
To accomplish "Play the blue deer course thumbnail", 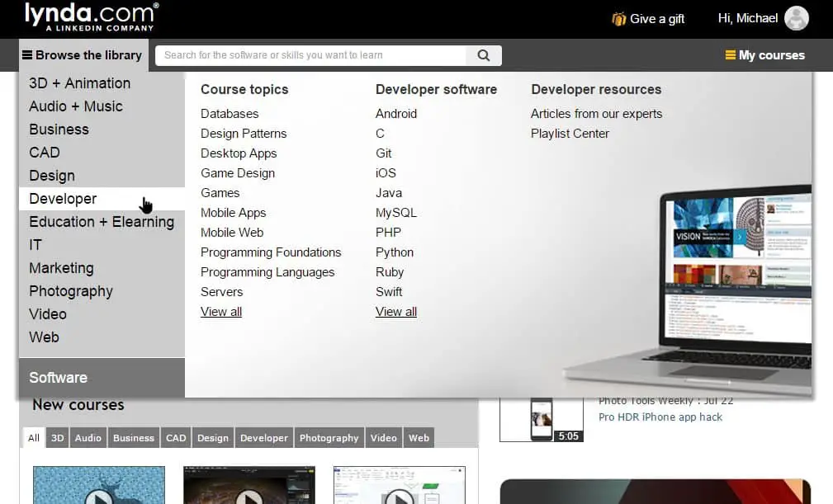I will [99, 485].
